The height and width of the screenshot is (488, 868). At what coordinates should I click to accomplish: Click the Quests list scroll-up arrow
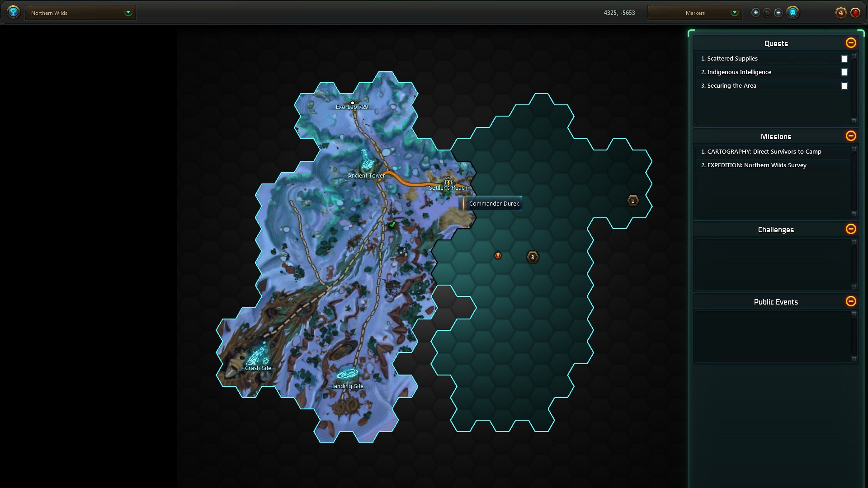(854, 56)
